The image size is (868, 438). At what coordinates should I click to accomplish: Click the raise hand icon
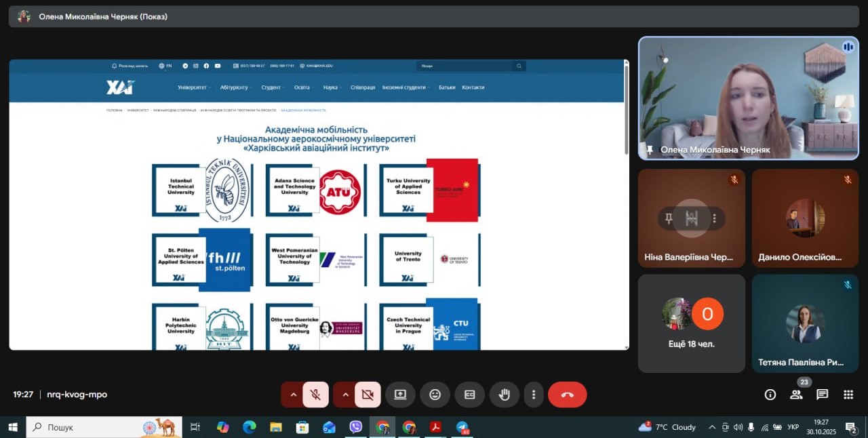504,395
